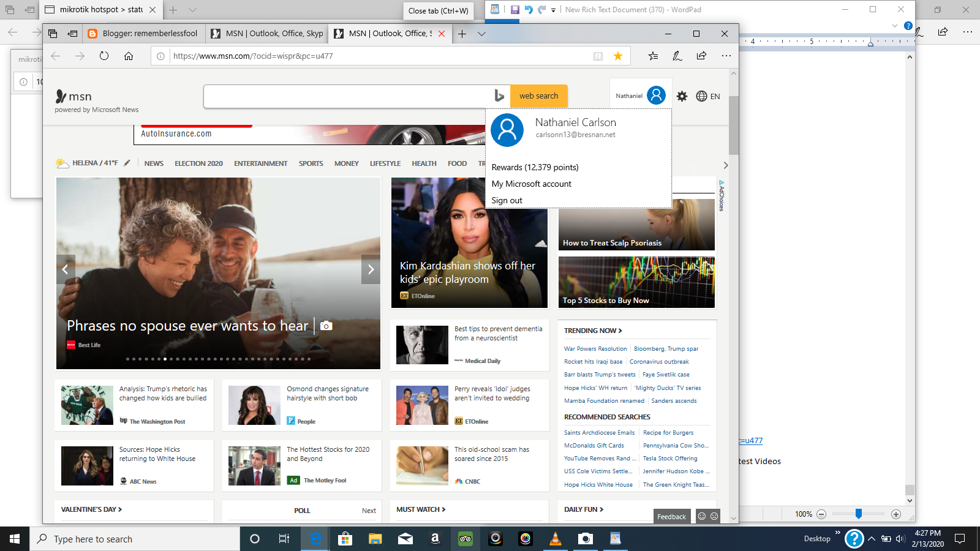Click the gallery camera icon on the headline
Viewport: 980px width, 551px height.
coord(326,326)
